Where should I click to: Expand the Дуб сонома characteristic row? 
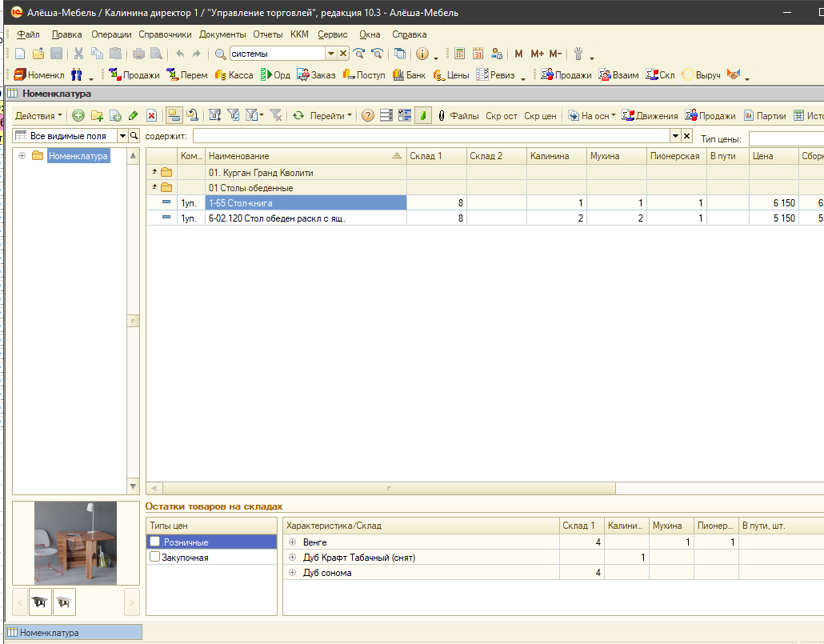[x=292, y=573]
